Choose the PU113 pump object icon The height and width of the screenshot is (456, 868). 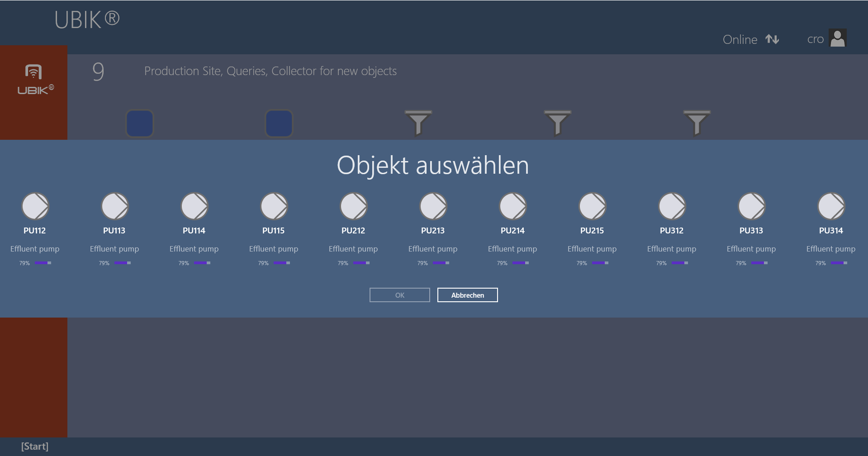[115, 206]
